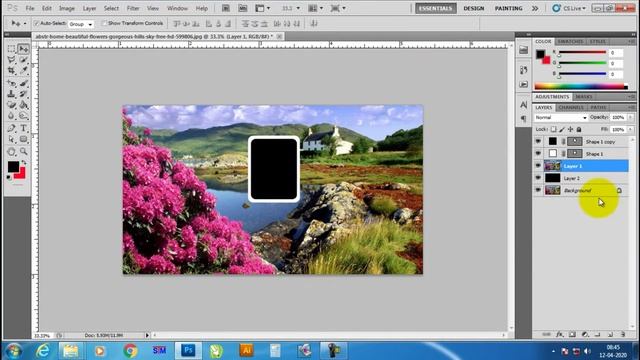Open the Screen Mode dropdown

[x=338, y=8]
